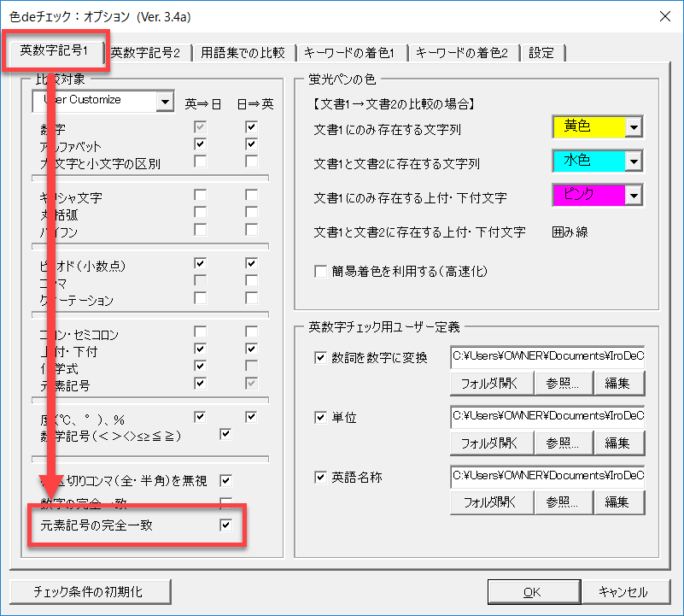
Task: Open the 用語集での比較 tab
Action: tap(243, 53)
